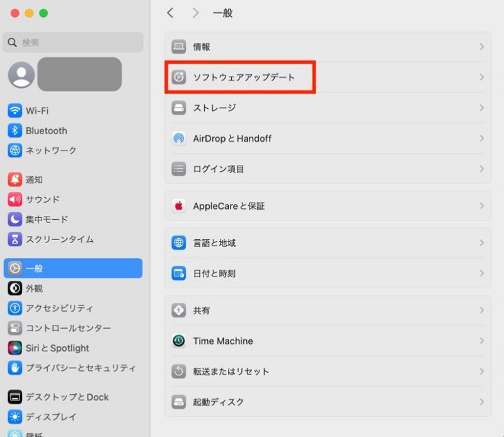This screenshot has height=437, width=504.
Task: Expand 共有 using its right chevron
Action: (x=482, y=310)
